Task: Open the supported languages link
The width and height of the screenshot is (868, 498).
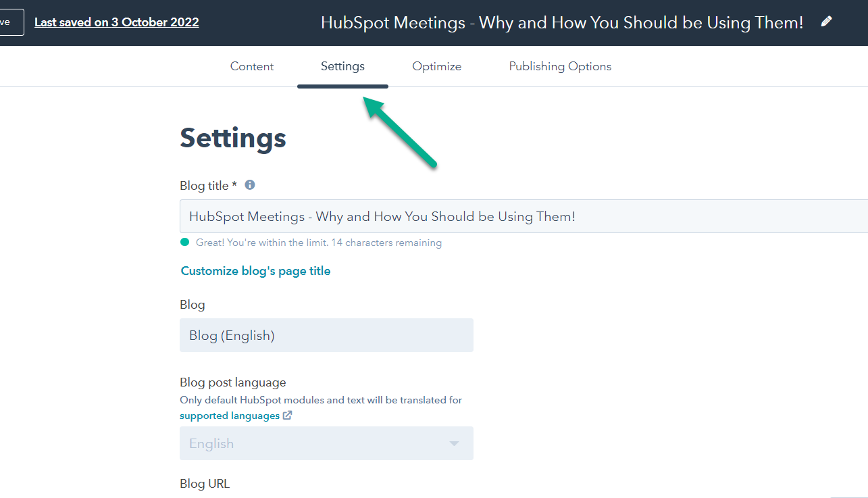Action: [230, 416]
